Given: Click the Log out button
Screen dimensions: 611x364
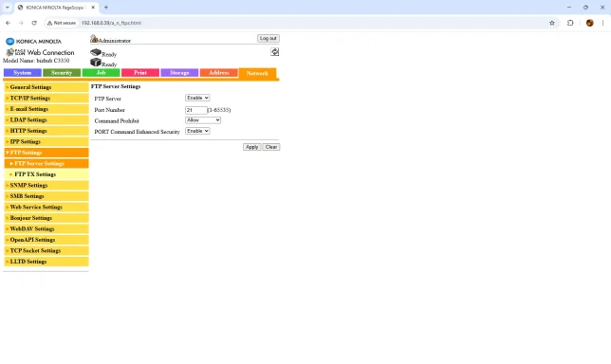Looking at the screenshot, I should click(268, 39).
